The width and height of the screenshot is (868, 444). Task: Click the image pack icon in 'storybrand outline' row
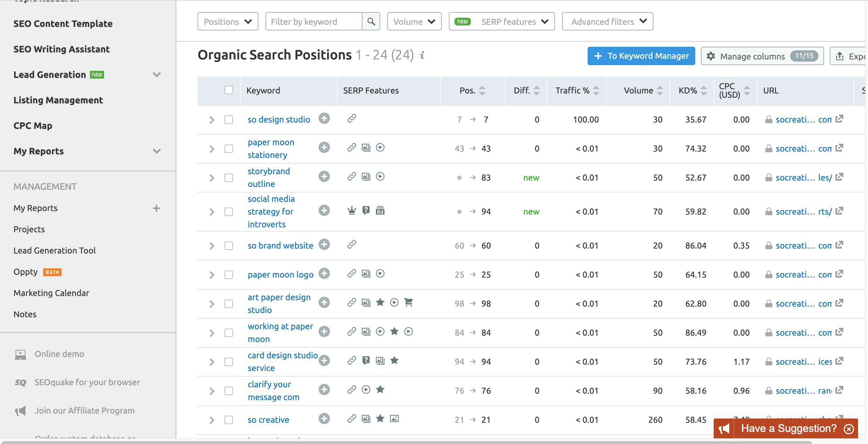coord(366,176)
